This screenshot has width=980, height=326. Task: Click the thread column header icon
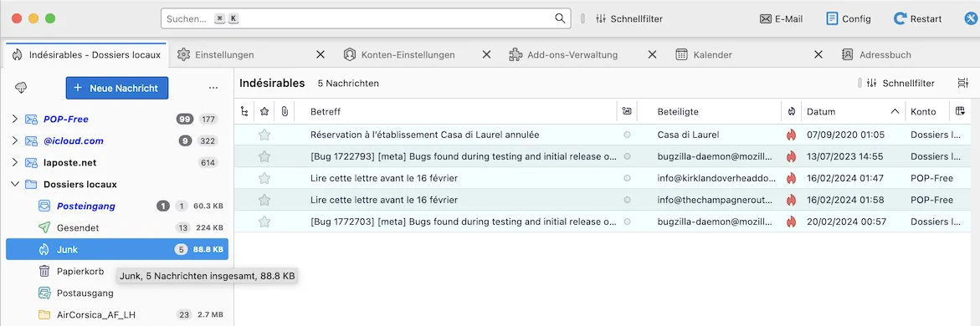[244, 112]
